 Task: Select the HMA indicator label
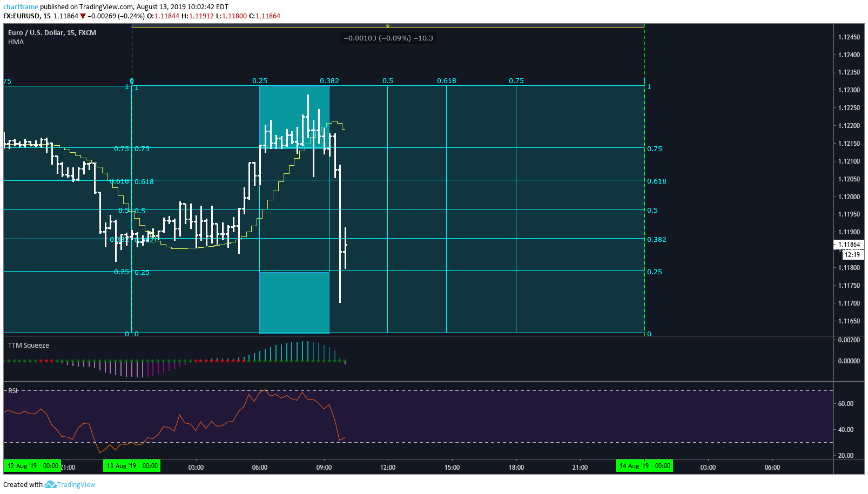(16, 42)
